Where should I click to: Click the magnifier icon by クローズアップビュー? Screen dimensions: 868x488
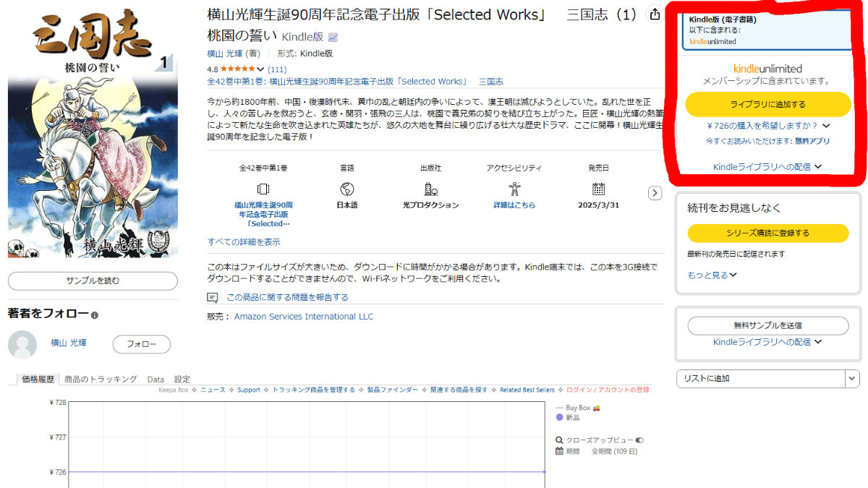[559, 440]
